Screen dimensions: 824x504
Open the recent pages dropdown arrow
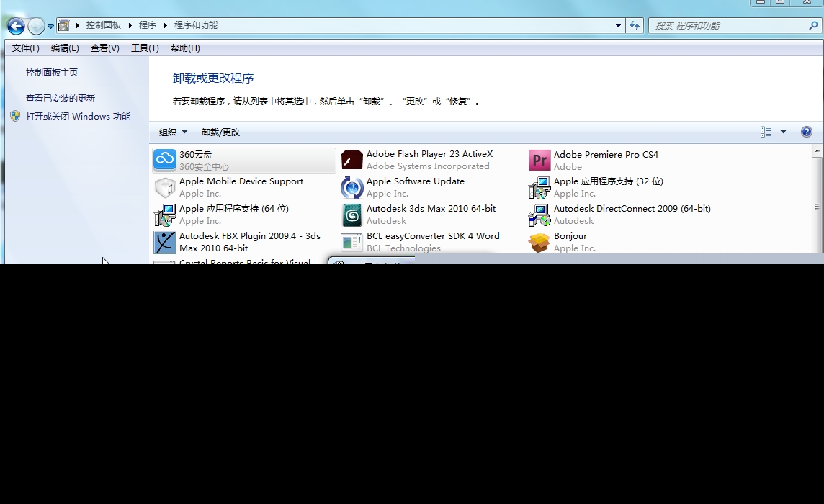coord(50,26)
